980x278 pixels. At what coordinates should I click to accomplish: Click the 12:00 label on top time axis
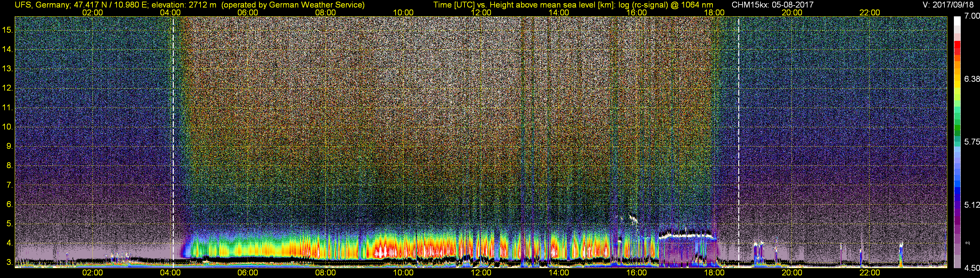coord(481,12)
